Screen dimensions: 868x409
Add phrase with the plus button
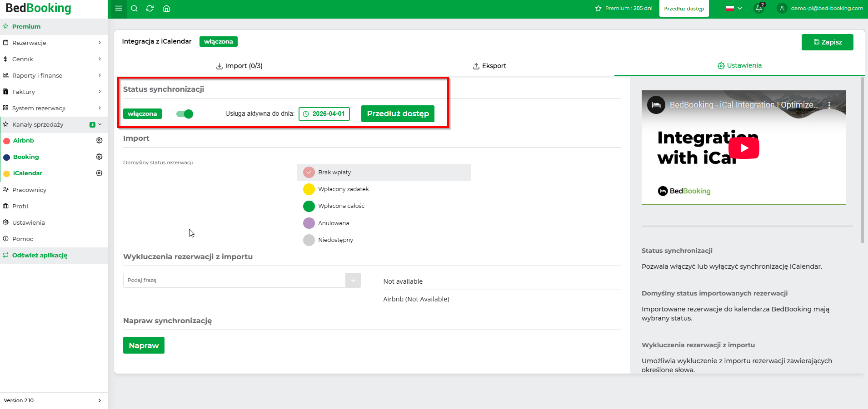tap(353, 280)
